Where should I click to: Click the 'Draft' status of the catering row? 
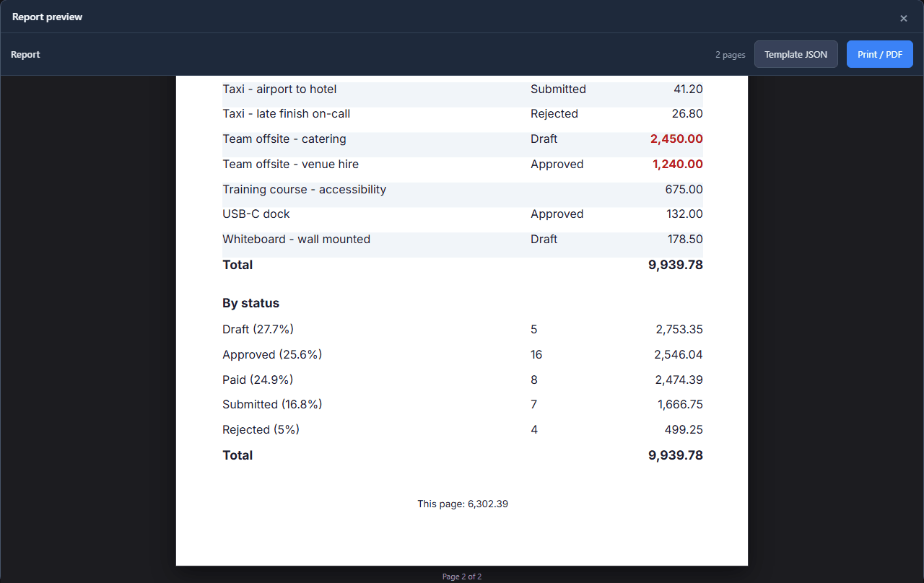[544, 139]
